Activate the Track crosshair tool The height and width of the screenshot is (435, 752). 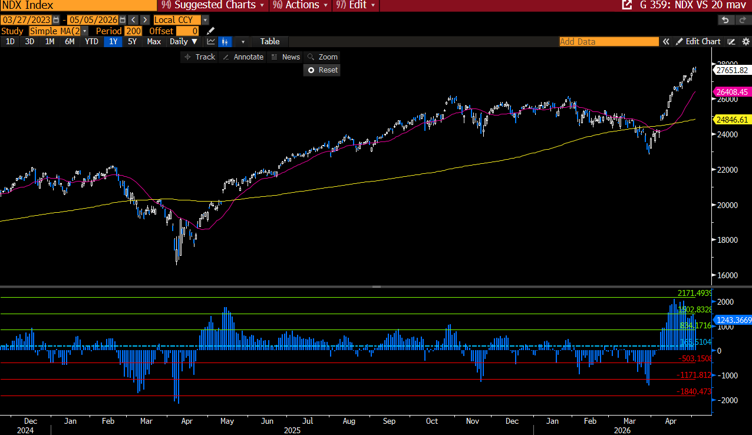click(200, 57)
